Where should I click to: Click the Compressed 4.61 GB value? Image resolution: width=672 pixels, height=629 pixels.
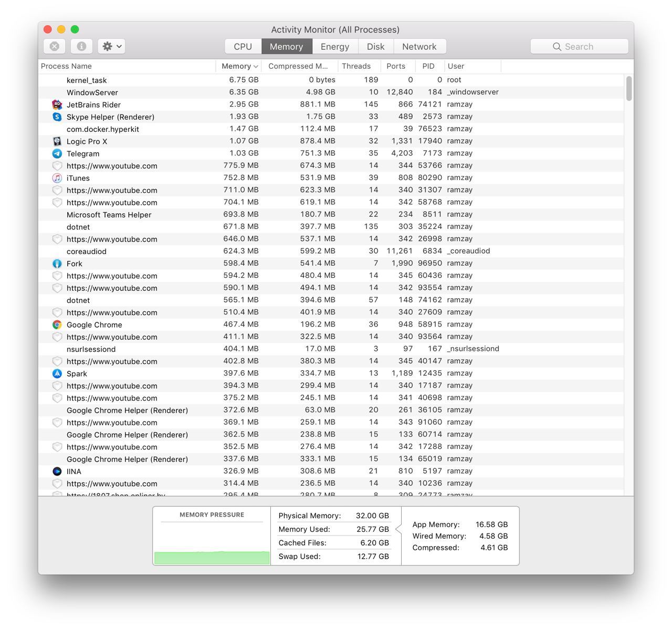pyautogui.click(x=493, y=548)
